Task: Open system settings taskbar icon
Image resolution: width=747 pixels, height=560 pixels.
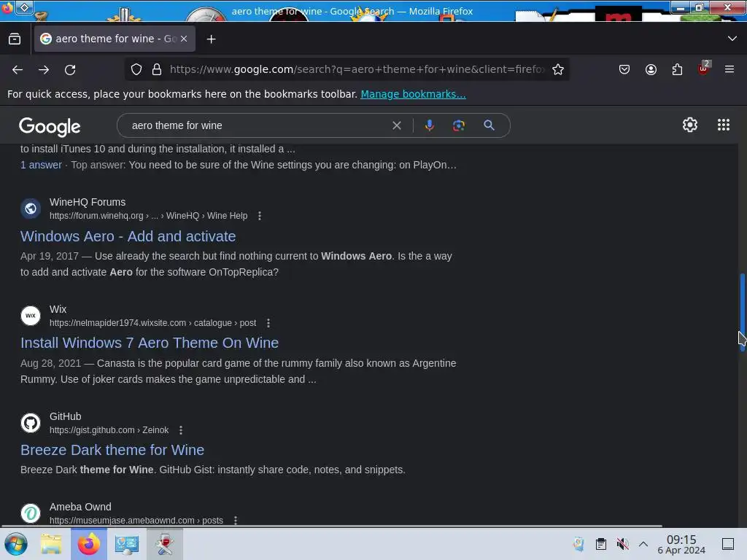Action: point(127,544)
